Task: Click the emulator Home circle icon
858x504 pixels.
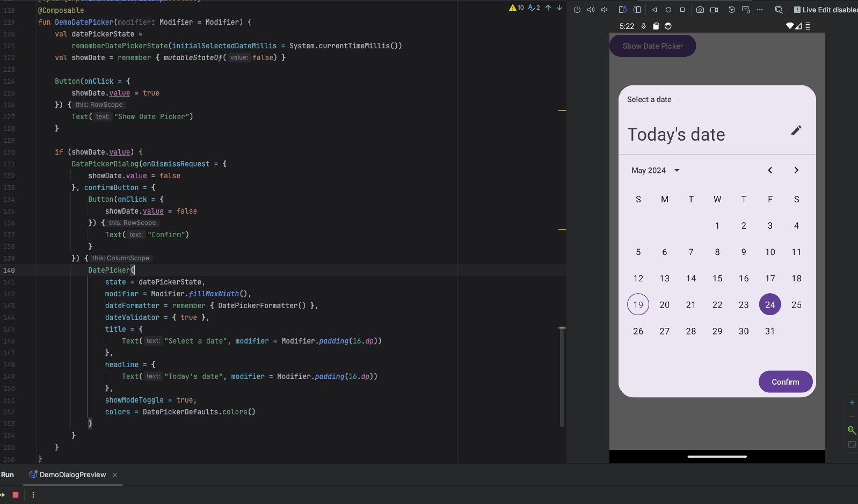Action: pyautogui.click(x=668, y=10)
